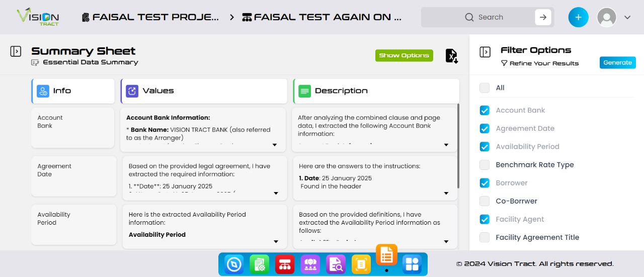Uncheck the Borrower filter
The image size is (644, 277).
(485, 183)
